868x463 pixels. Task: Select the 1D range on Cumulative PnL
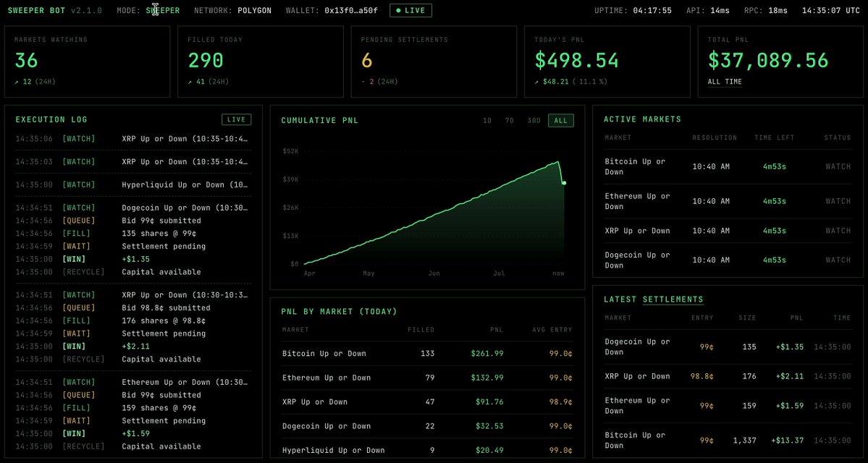487,121
